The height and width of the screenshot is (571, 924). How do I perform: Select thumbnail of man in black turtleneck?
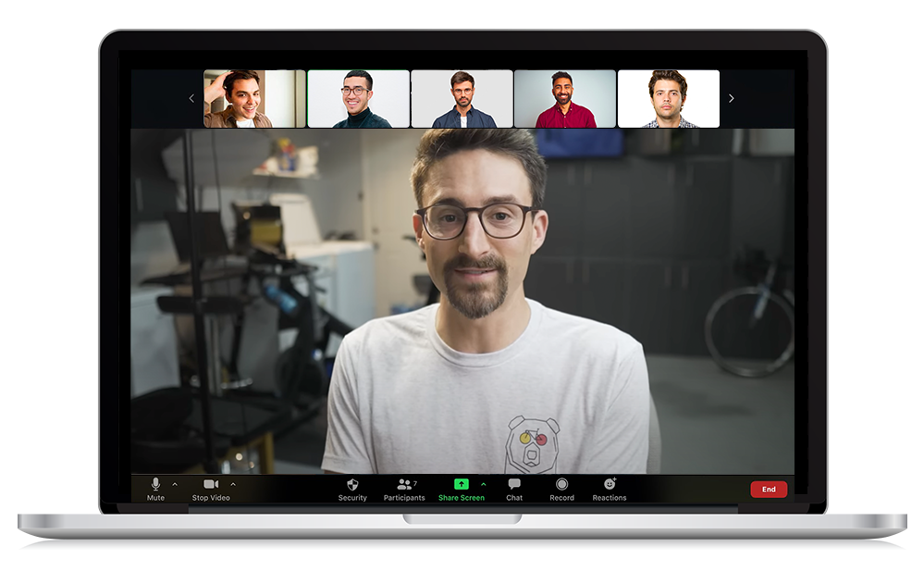pos(358,98)
